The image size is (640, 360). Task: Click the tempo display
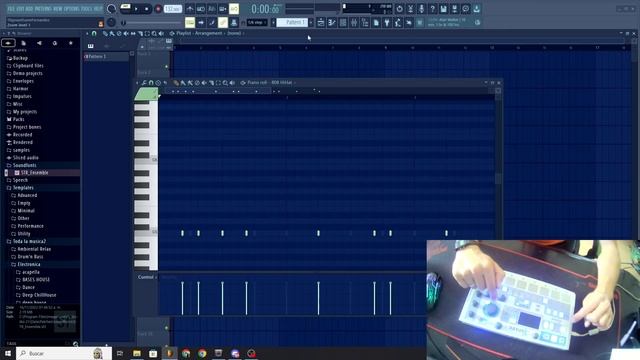point(173,9)
